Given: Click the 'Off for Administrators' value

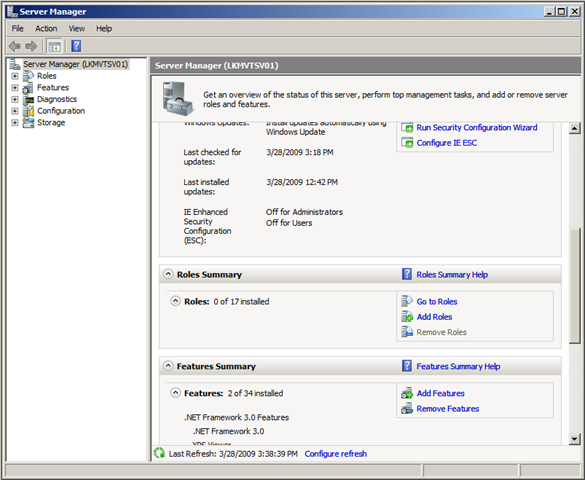Looking at the screenshot, I should point(304,212).
